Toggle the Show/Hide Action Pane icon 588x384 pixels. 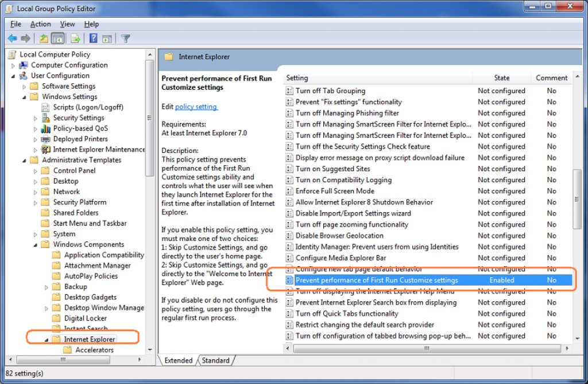coord(107,39)
